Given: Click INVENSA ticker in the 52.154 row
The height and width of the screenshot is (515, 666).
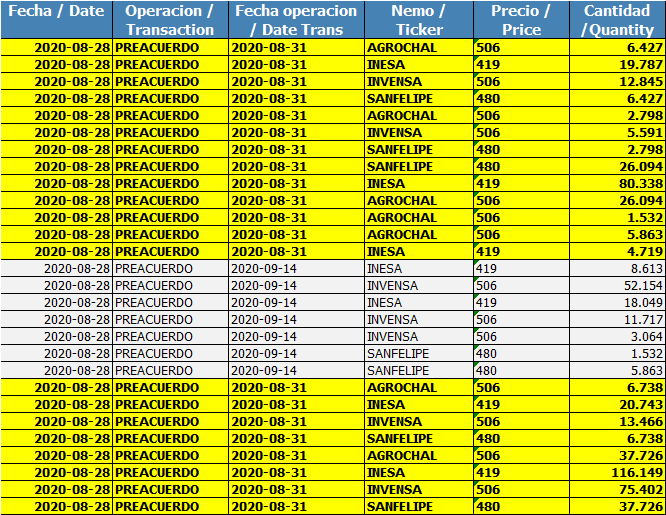Looking at the screenshot, I should (x=419, y=286).
